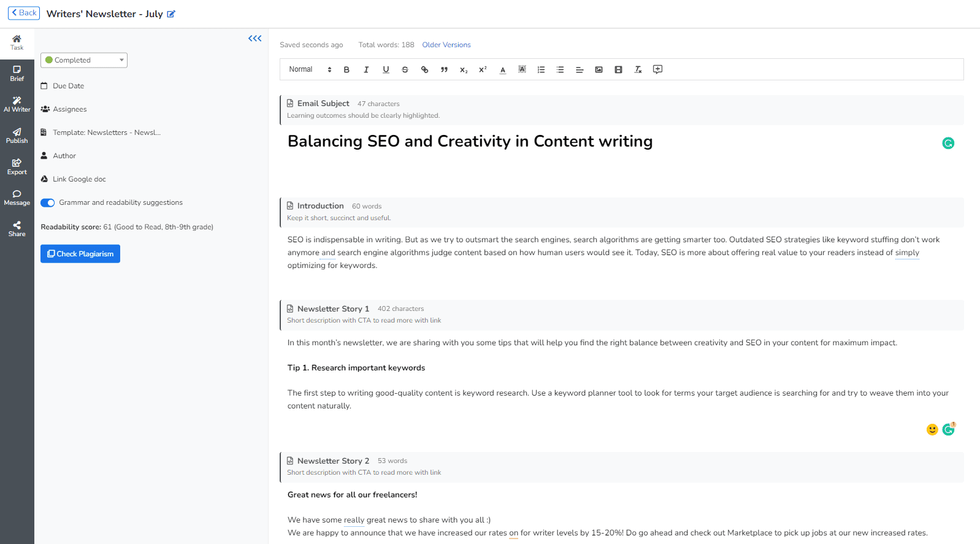Open the AI Writer sidebar tab
The image size is (980, 544).
pos(17,104)
